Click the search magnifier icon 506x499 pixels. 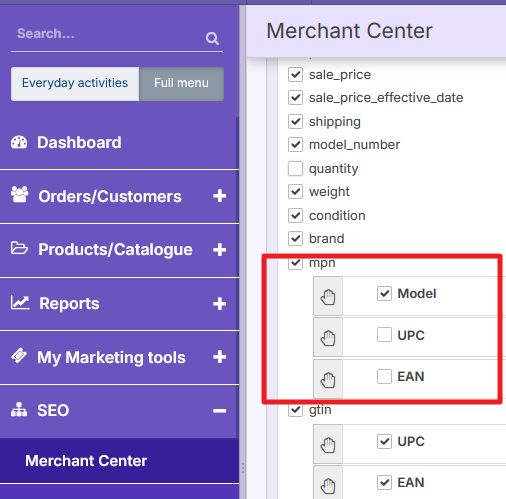point(212,39)
